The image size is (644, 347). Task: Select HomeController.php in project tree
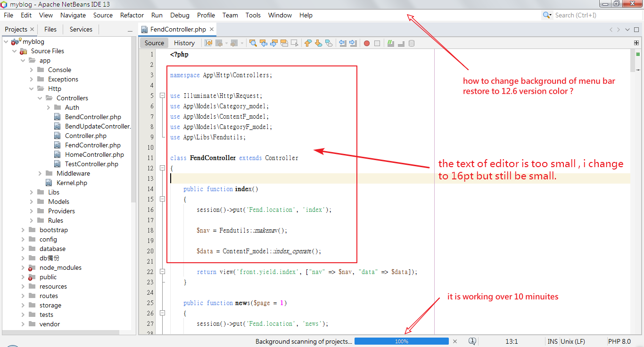[94, 154]
